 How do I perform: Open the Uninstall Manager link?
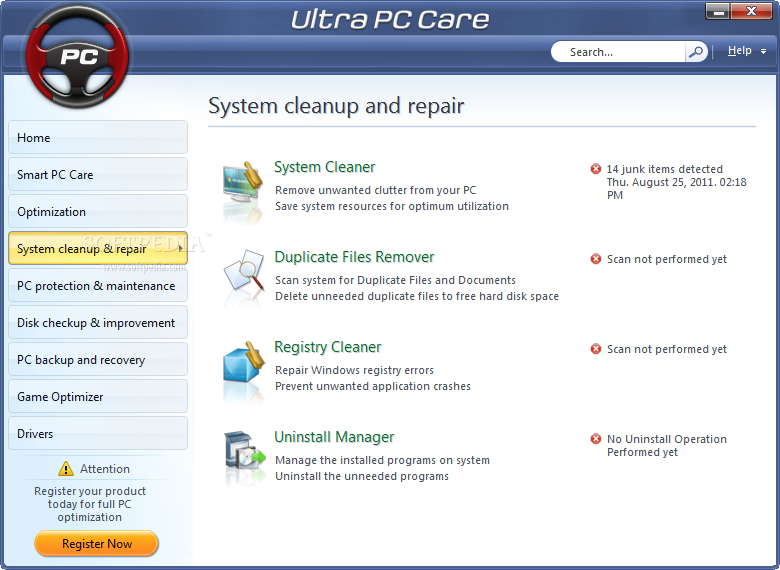point(334,437)
